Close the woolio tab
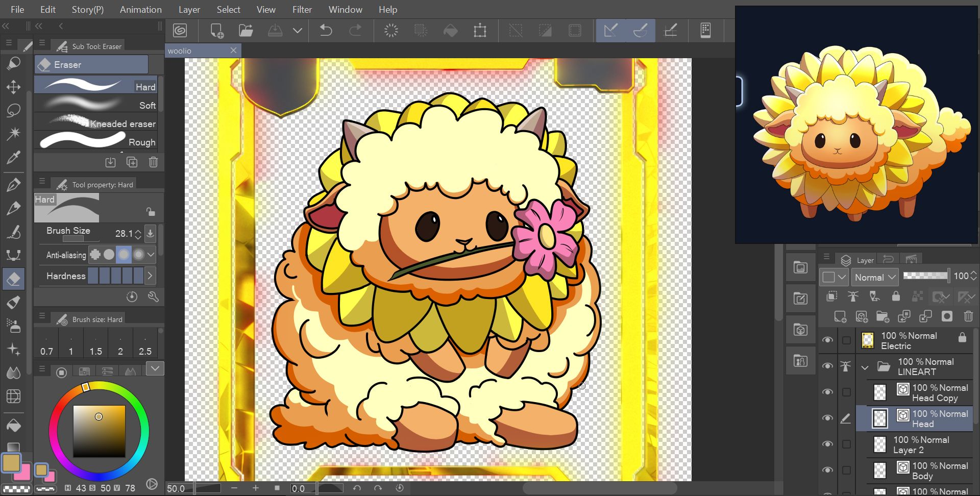The height and width of the screenshot is (496, 980). coord(233,50)
